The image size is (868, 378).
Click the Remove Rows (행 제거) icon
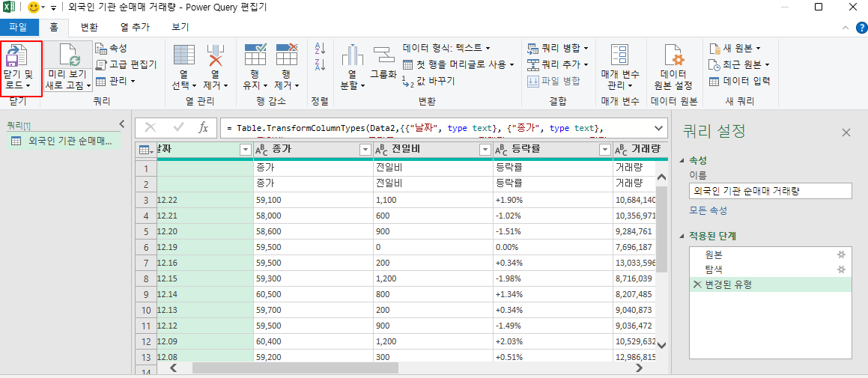click(x=287, y=55)
